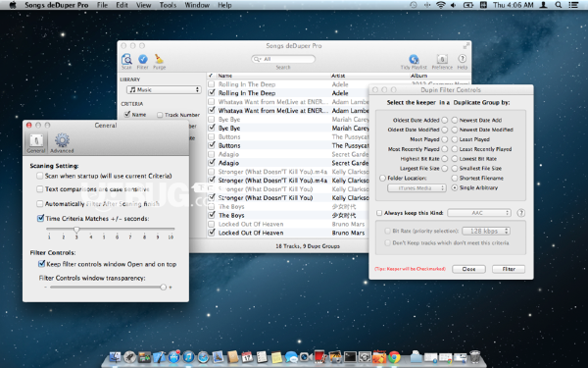Viewport: 588px width, 368px height.
Task: Sort tracks by Name column header
Action: point(273,76)
